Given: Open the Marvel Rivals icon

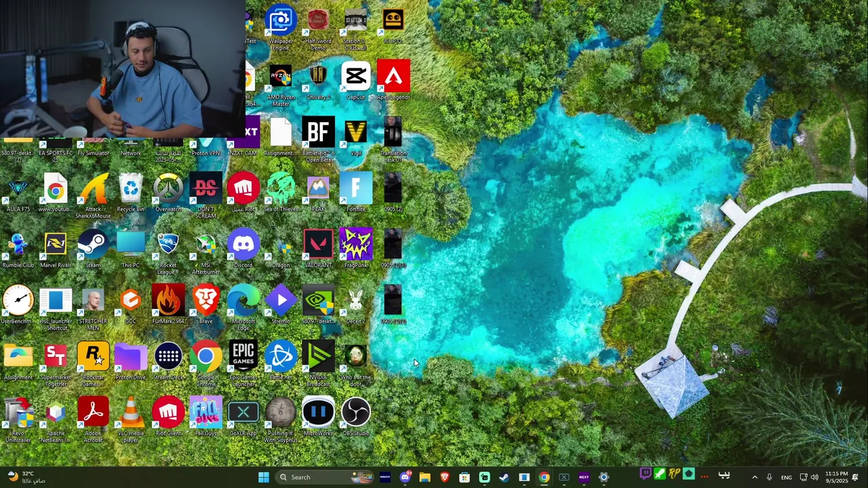Looking at the screenshot, I should [x=56, y=248].
